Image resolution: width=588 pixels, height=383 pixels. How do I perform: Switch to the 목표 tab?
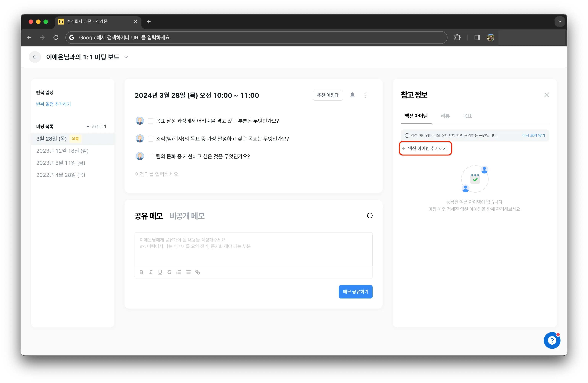pos(467,116)
